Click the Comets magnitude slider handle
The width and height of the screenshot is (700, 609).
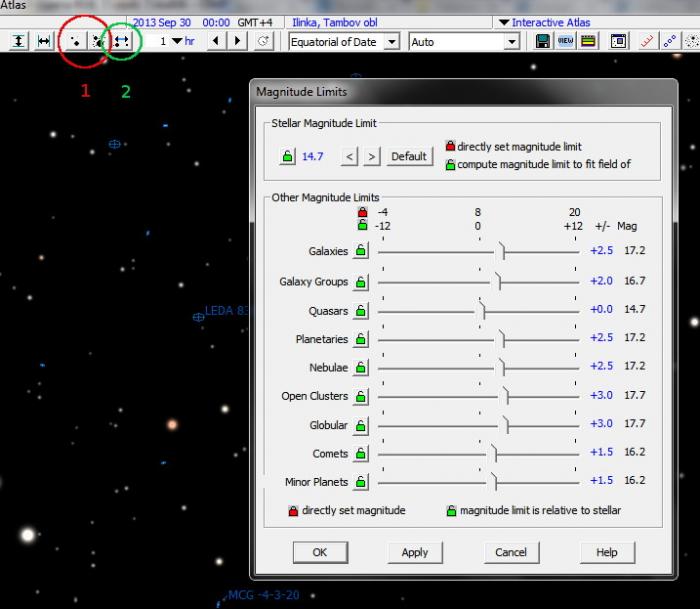tap(494, 453)
